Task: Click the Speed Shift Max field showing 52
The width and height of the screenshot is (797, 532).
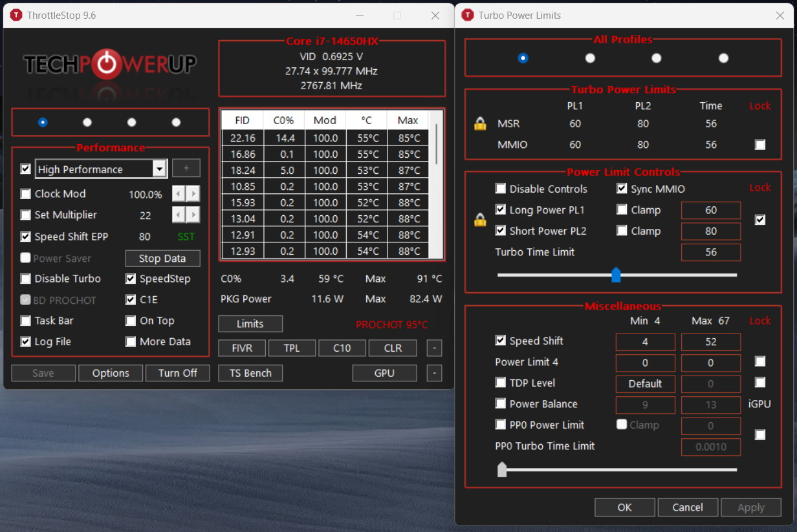Action: 711,342
